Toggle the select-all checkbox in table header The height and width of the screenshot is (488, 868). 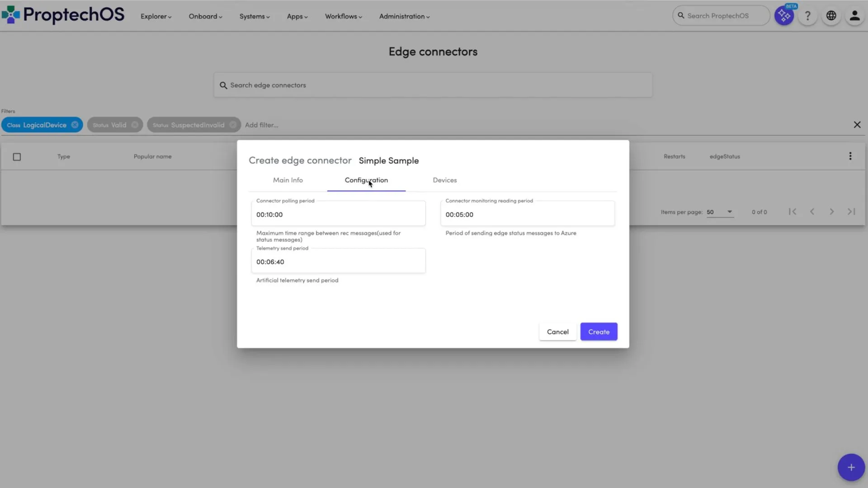tap(17, 157)
